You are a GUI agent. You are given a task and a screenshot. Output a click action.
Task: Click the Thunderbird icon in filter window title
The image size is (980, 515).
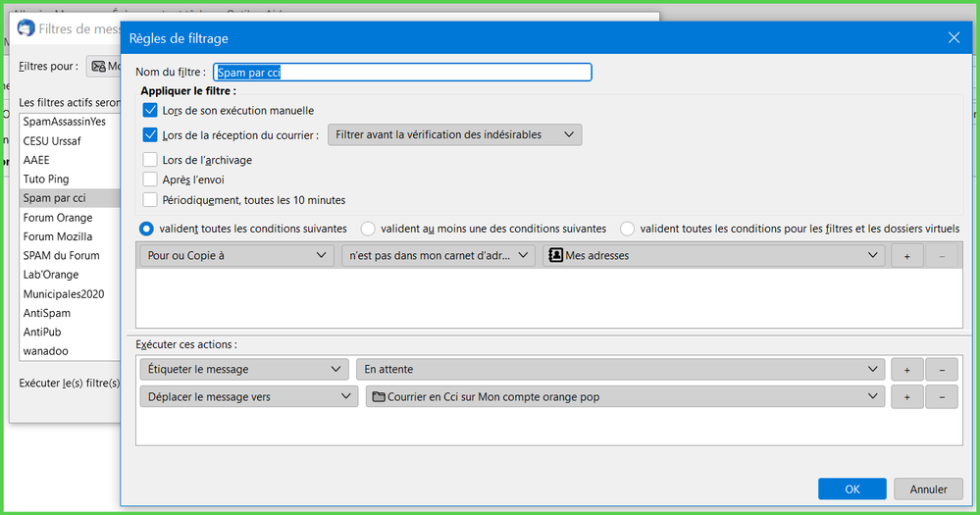click(26, 28)
